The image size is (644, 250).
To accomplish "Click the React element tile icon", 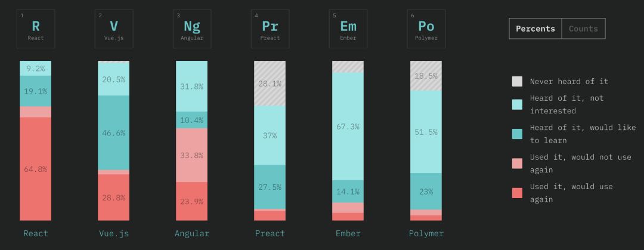I will 36,29.
